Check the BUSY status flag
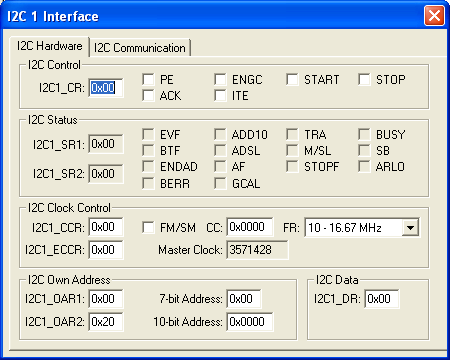 pos(364,135)
